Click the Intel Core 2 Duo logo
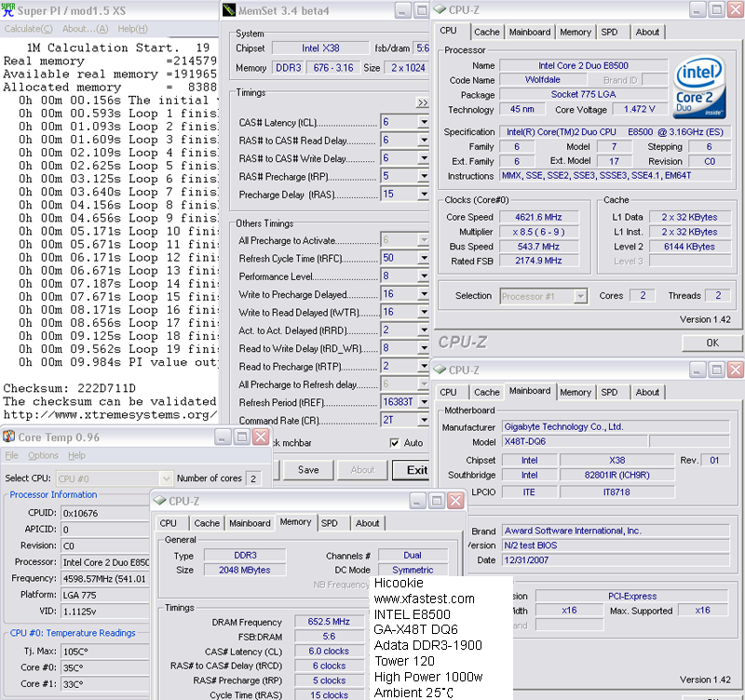This screenshot has height=700, width=745. pos(700,87)
